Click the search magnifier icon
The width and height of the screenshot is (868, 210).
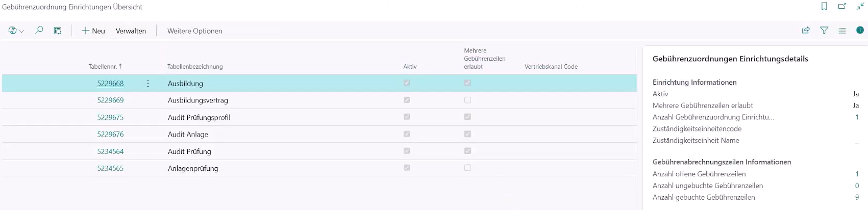39,31
